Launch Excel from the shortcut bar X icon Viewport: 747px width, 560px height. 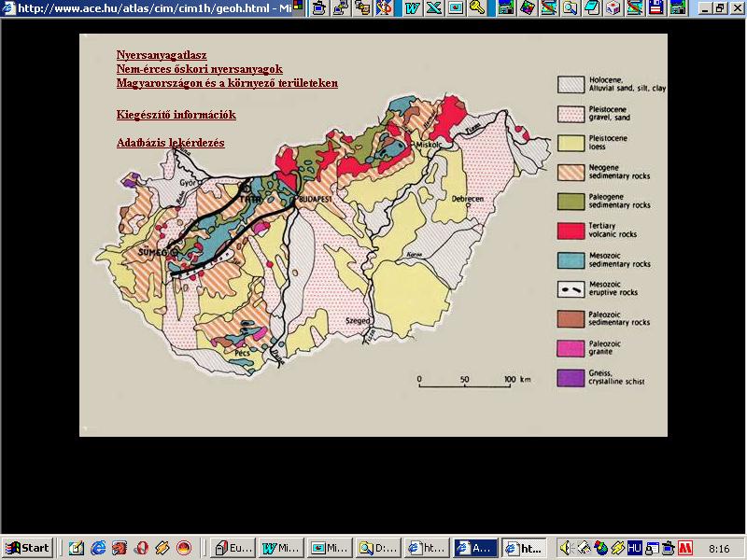434,8
